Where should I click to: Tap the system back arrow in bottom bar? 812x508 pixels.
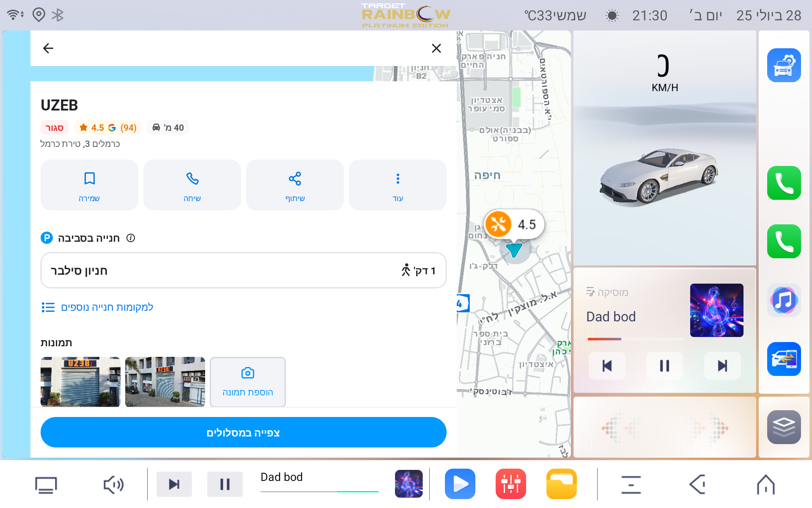[698, 484]
